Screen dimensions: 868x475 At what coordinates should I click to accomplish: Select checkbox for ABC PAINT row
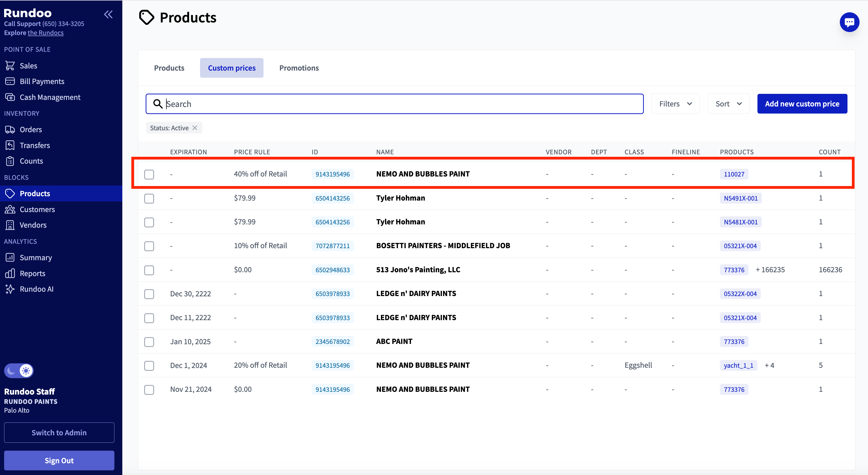click(149, 342)
